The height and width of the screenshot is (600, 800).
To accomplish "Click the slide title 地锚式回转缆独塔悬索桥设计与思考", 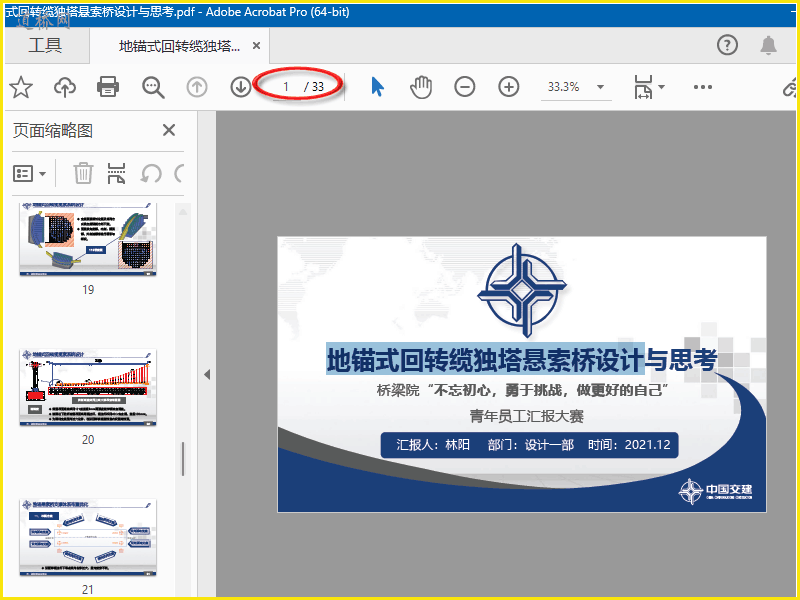I will click(x=521, y=360).
